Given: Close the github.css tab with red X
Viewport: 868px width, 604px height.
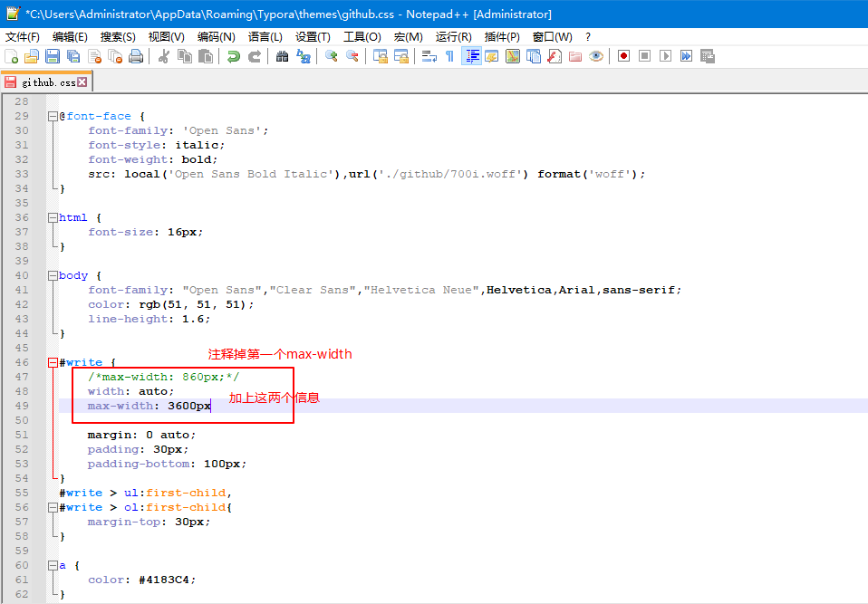Looking at the screenshot, I should point(82,81).
